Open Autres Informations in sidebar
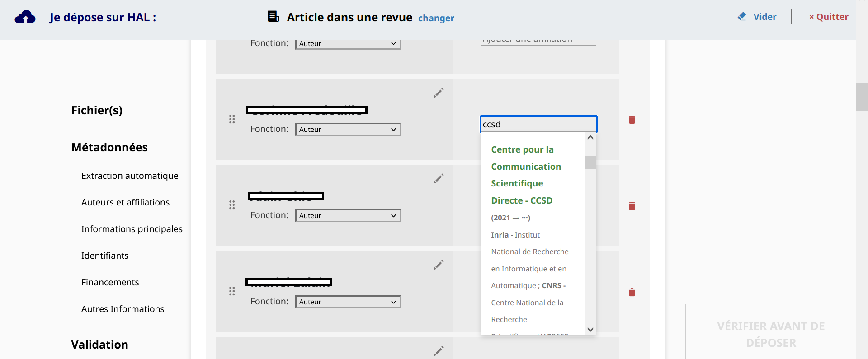Screen dimensions: 868x359 click(123, 309)
